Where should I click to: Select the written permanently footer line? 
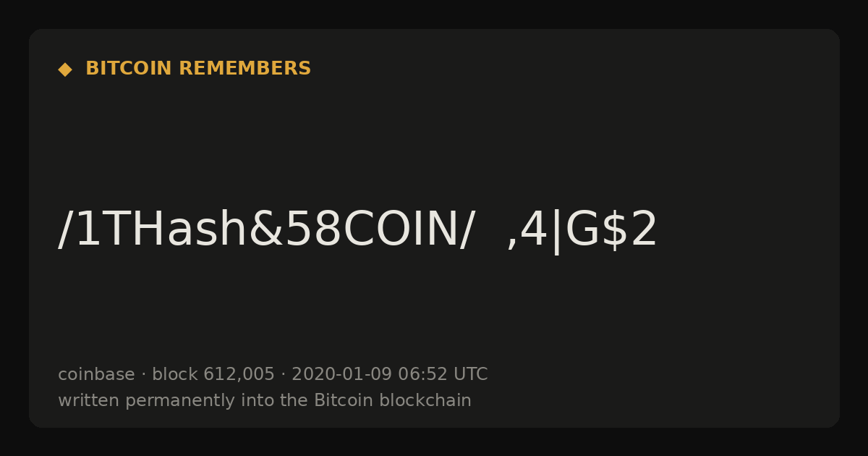[265, 401]
